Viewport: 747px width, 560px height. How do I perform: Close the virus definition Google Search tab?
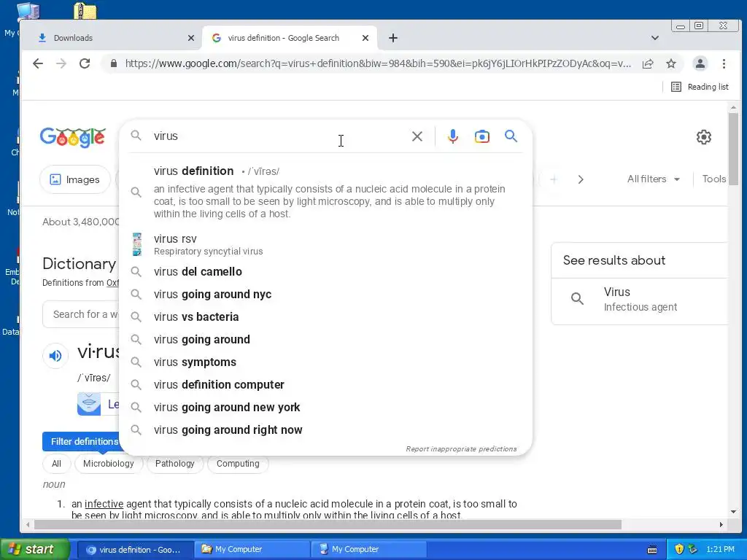(365, 38)
